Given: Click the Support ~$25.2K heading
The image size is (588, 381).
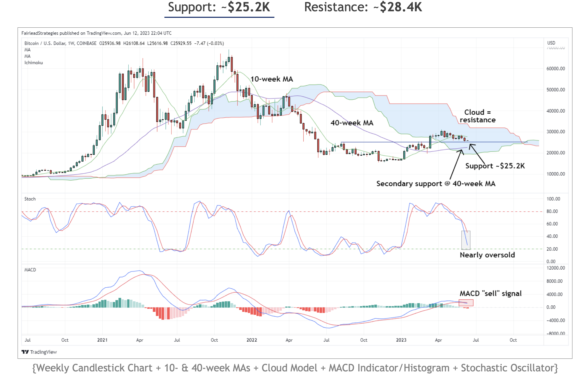Looking at the screenshot, I should pos(219,7).
